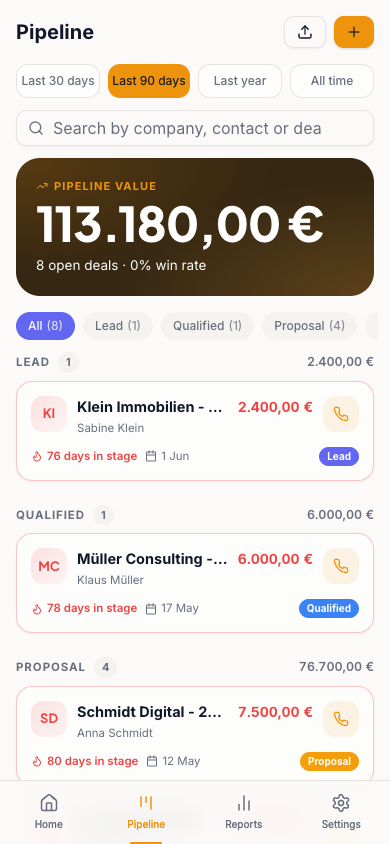This screenshot has height=844, width=390.
Task: Tap the export upload icon
Action: pos(305,32)
